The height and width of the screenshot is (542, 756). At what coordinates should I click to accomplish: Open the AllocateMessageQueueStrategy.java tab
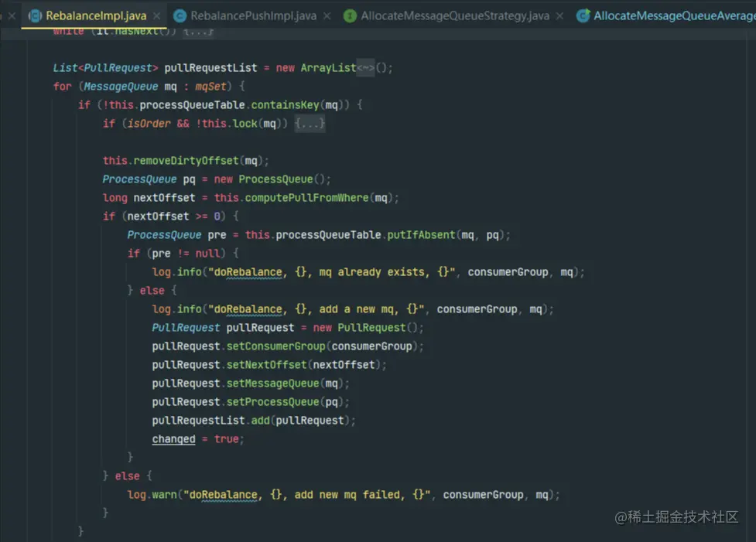[x=455, y=16]
